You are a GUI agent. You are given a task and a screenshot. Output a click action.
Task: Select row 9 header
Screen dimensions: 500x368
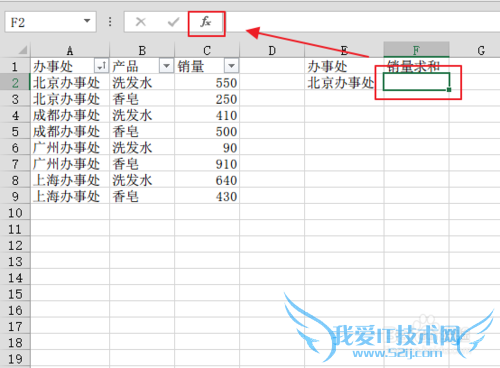coord(15,196)
